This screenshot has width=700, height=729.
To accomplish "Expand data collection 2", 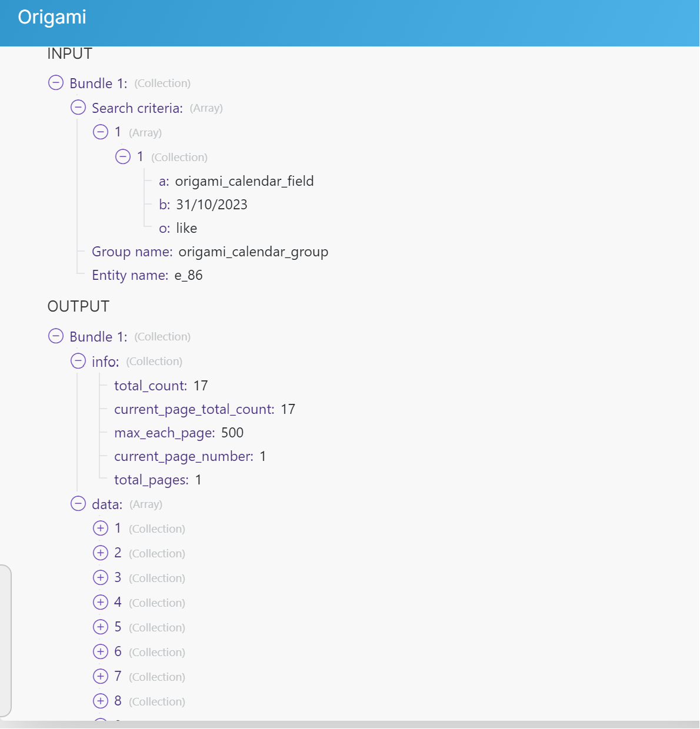I will [101, 553].
